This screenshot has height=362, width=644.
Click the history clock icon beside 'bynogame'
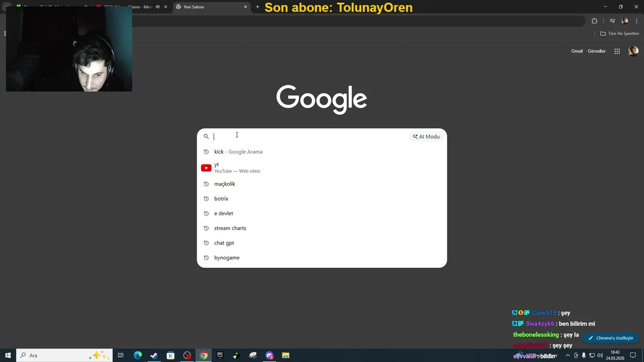pos(206,258)
